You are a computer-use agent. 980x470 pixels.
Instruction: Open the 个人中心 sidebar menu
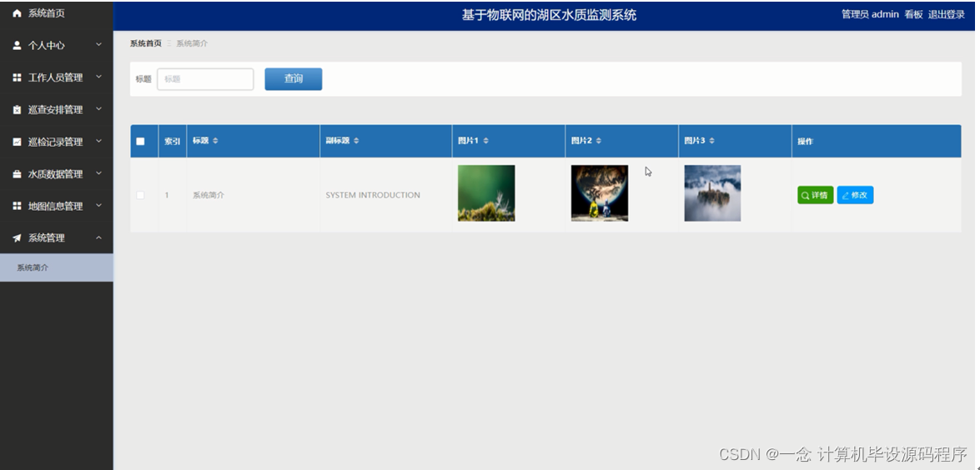click(56, 46)
